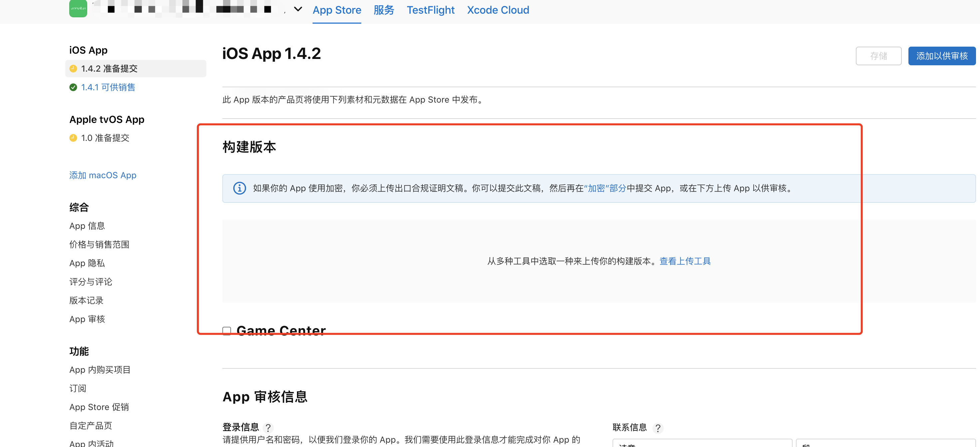The image size is (980, 447).
Task: Open App 内购买项目
Action: 100,370
